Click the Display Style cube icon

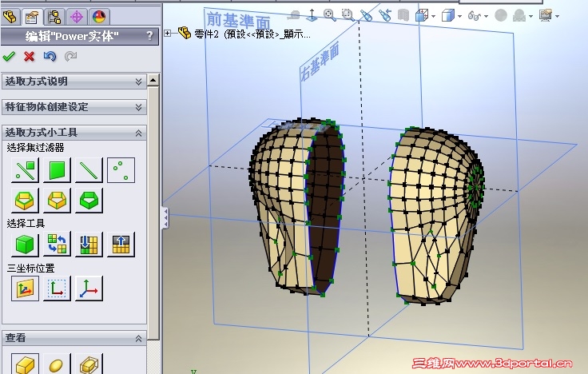pyautogui.click(x=448, y=16)
